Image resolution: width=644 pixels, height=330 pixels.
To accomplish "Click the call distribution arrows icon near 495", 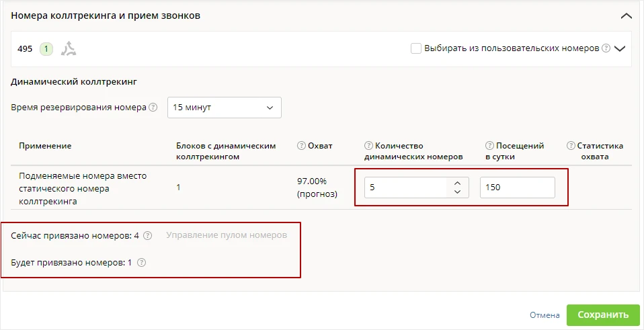I will point(69,49).
